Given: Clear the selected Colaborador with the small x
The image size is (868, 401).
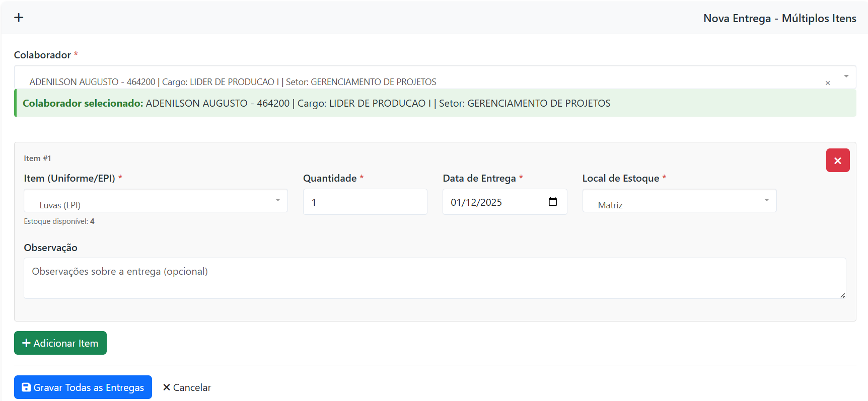Looking at the screenshot, I should click(828, 83).
